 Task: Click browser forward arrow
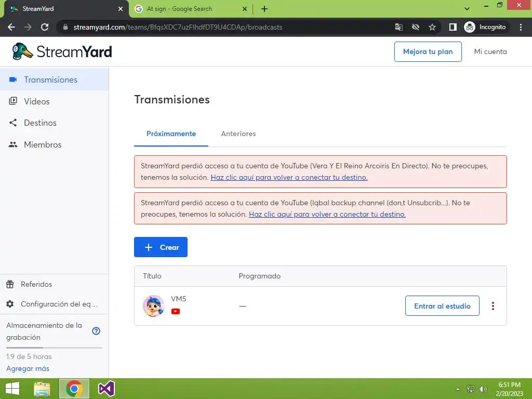pyautogui.click(x=28, y=27)
